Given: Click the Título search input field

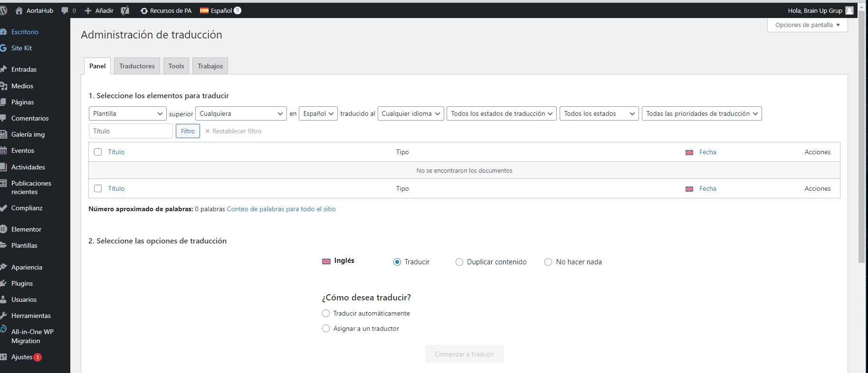Looking at the screenshot, I should (x=131, y=131).
